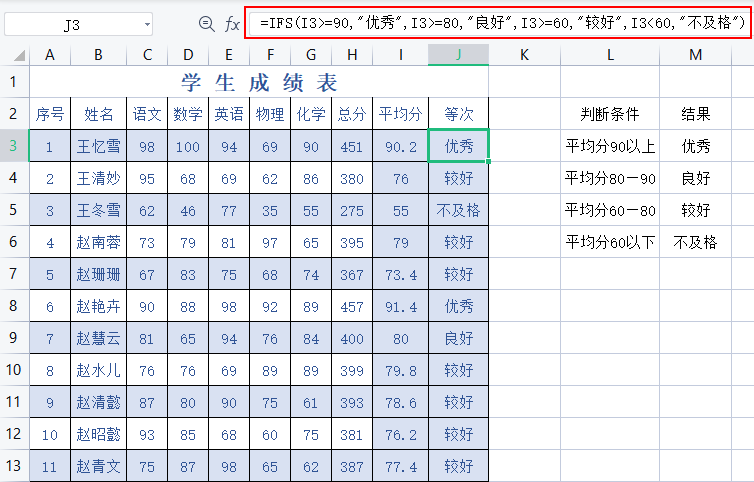Click the 平均分90以上 condition cell
The height and width of the screenshot is (482, 754).
tap(610, 146)
